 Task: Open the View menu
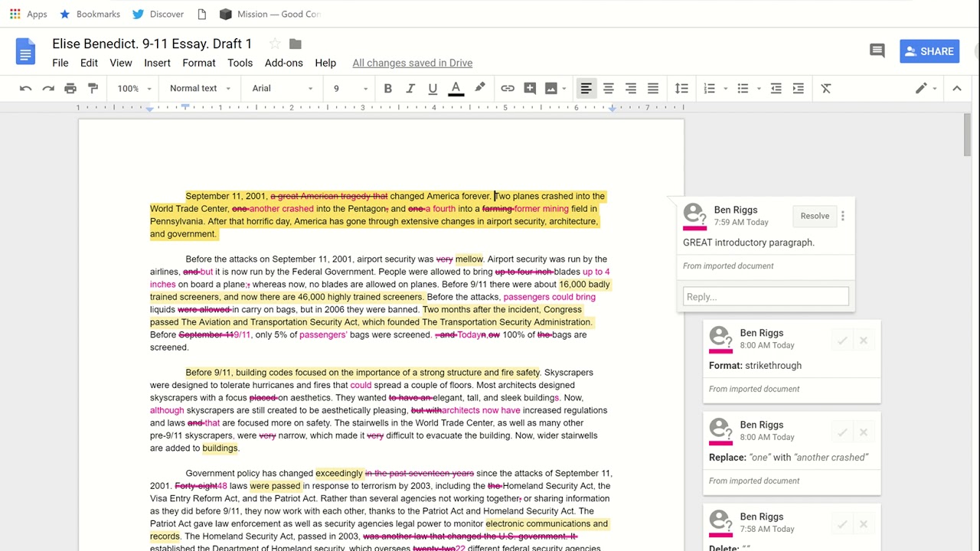tap(121, 63)
